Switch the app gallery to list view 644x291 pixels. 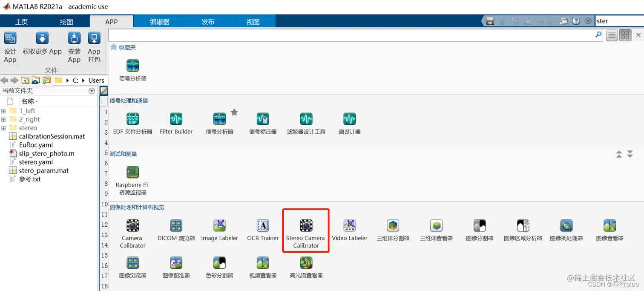click(x=612, y=35)
